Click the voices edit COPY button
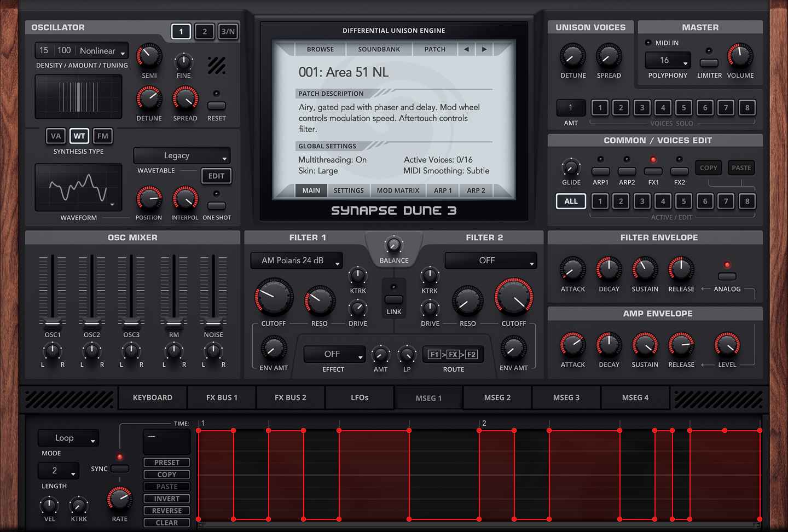788x532 pixels. [709, 168]
